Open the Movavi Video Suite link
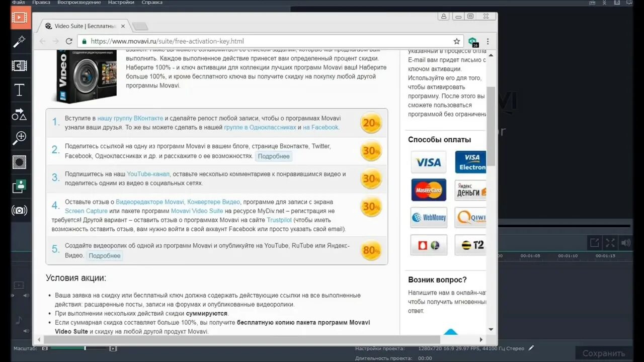 pos(197,211)
